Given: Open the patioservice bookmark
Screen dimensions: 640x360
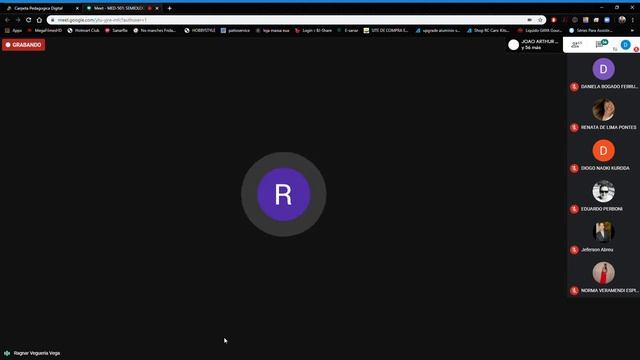Looking at the screenshot, I should tap(235, 30).
